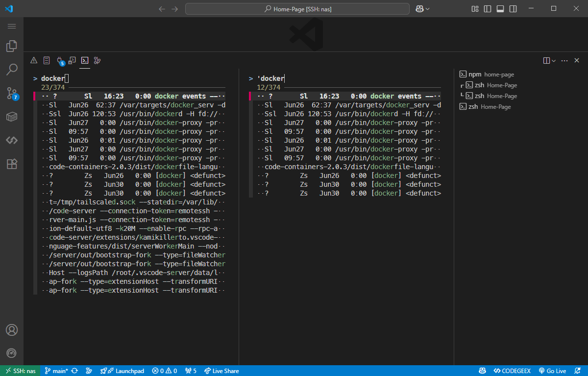The height and width of the screenshot is (376, 588).
Task: Switch to the Debug Console panel tab
Action: [72, 60]
